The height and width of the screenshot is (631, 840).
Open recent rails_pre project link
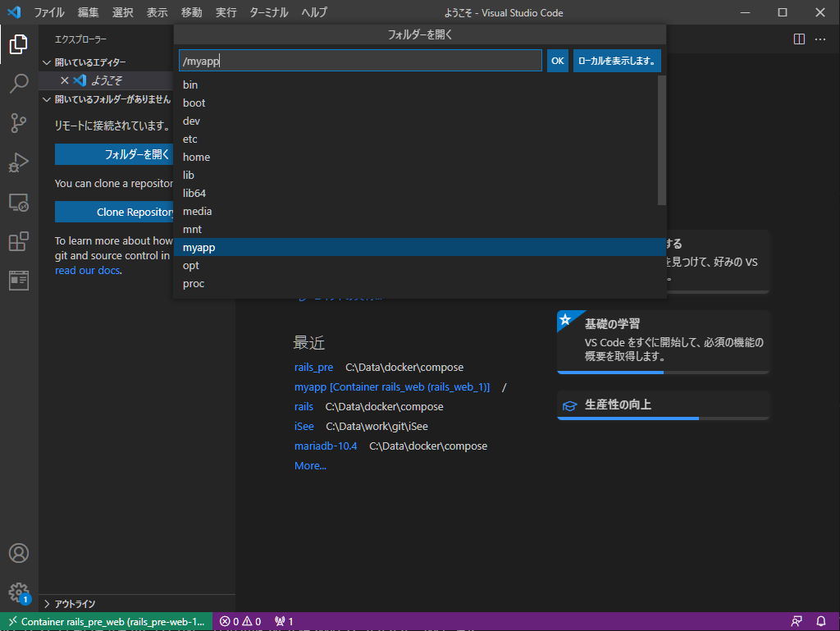click(313, 368)
